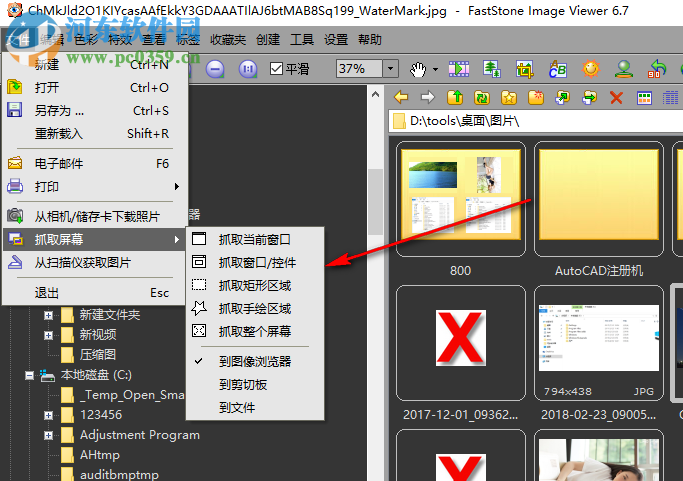Click the actual size round icon
Viewport: 683px width, 481px height.
248,69
